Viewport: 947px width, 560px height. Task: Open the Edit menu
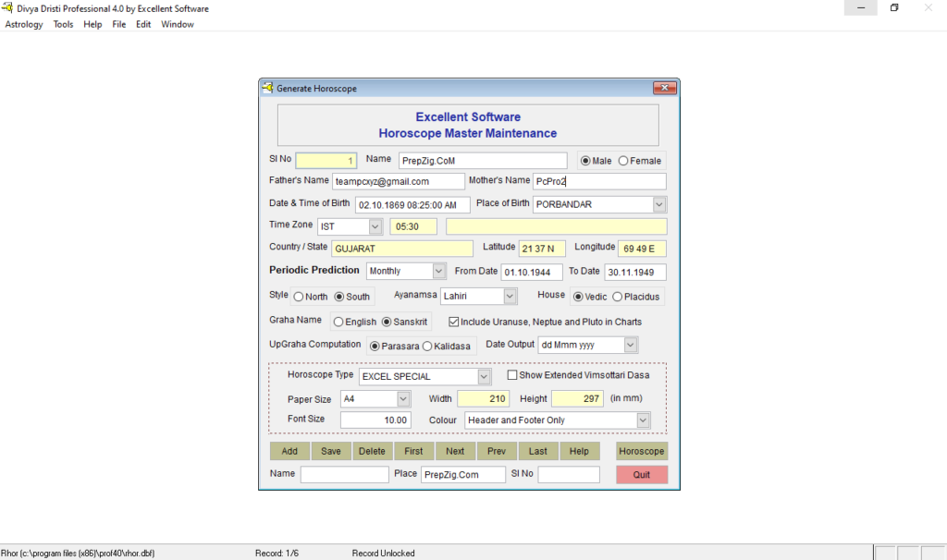[x=143, y=24]
